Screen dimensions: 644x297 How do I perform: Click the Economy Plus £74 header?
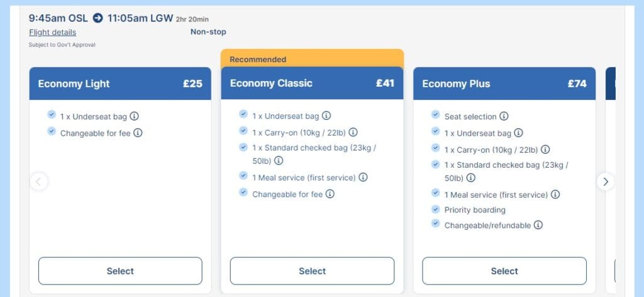coord(504,84)
